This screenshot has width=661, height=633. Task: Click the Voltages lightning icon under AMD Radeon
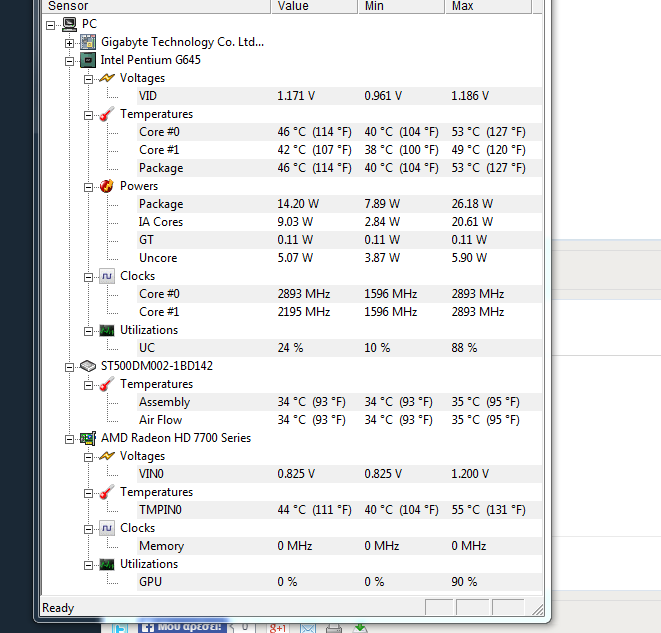pos(107,456)
